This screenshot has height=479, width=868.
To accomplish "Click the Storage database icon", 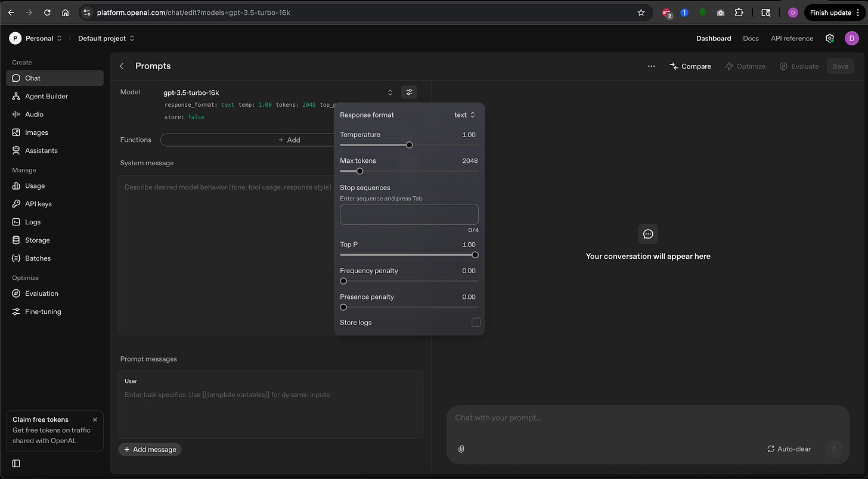I will tap(16, 240).
